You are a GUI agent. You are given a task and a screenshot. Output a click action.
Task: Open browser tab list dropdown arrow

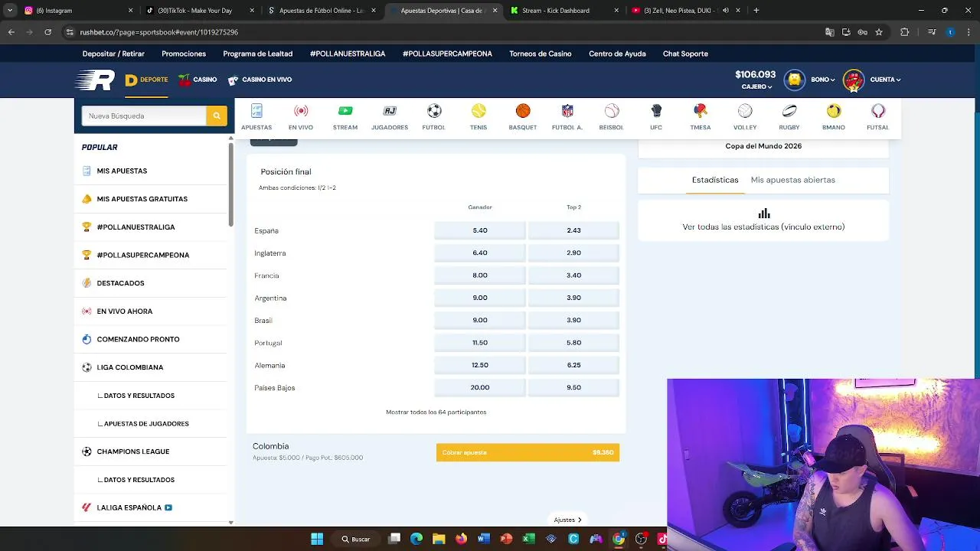[10, 11]
